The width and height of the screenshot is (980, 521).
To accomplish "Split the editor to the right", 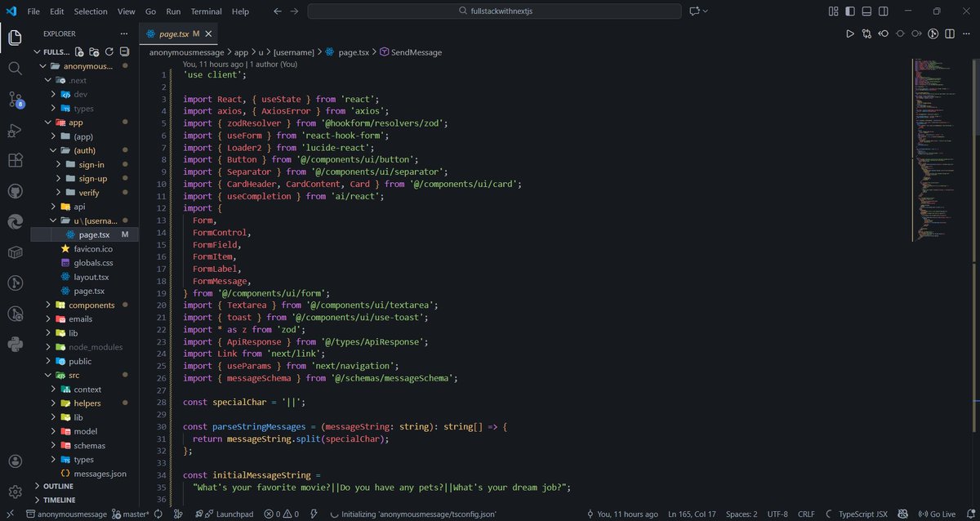I will click(x=951, y=33).
